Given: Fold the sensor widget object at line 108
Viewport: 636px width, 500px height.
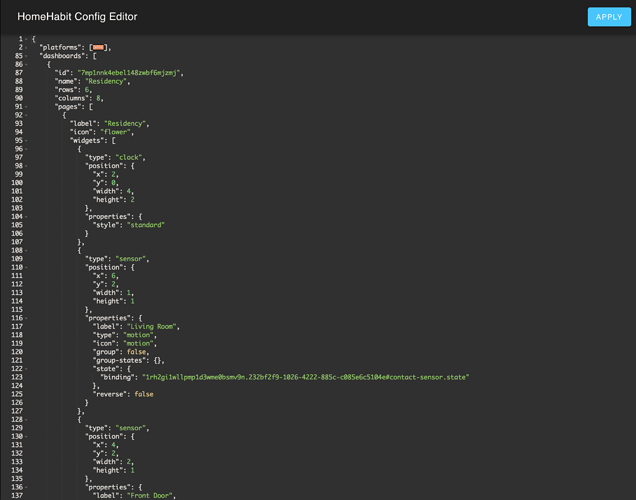Looking at the screenshot, I should pyautogui.click(x=27, y=250).
